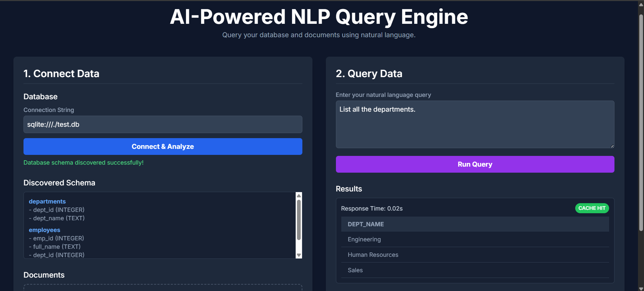This screenshot has width=644, height=291.
Task: Click the dept_id (INTEGER) under departments
Action: (57, 210)
